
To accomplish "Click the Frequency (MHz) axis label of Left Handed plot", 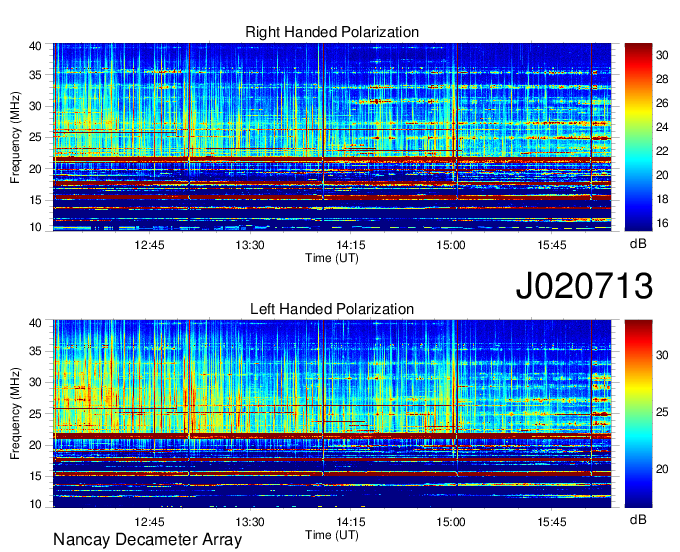I will [15, 414].
